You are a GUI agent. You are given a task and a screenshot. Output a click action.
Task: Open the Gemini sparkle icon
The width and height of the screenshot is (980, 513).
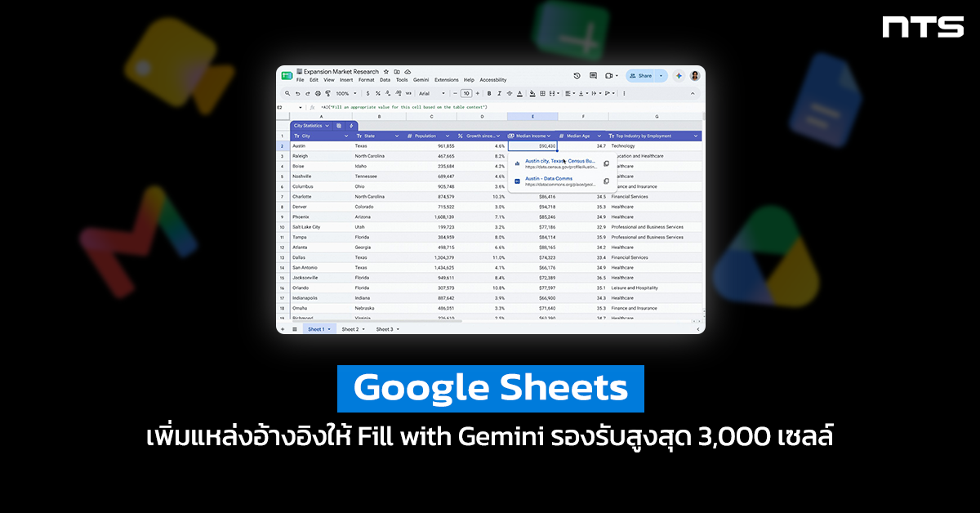[x=679, y=75]
